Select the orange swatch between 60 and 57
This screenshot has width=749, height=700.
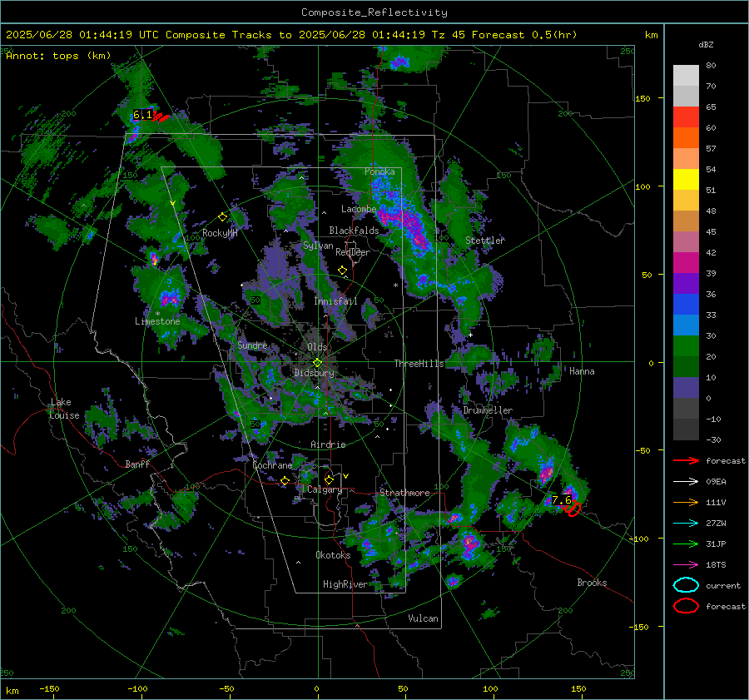tap(686, 138)
